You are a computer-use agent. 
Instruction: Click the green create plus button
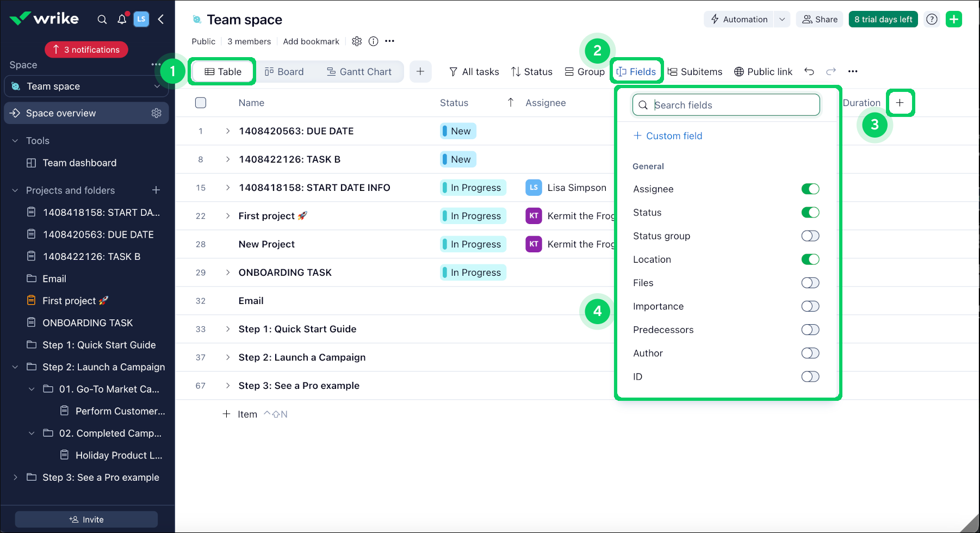(954, 20)
